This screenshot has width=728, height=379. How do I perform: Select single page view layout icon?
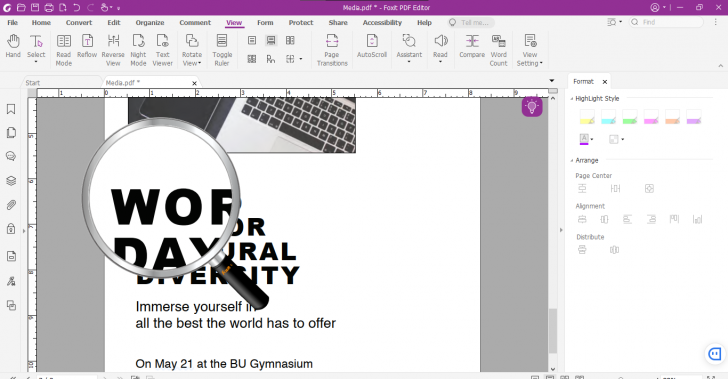pyautogui.click(x=252, y=41)
